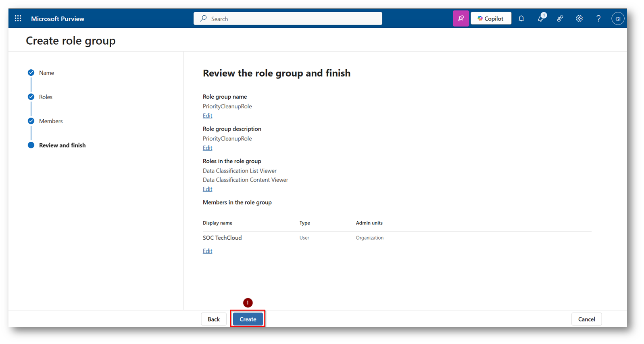Open the notifications bell icon
Viewport: 644px width, 344px height.
[521, 19]
